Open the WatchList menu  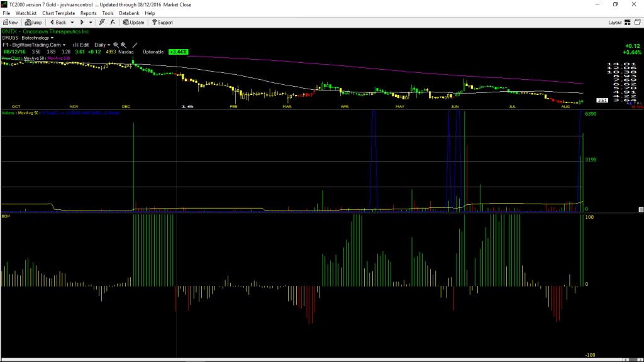26,13
